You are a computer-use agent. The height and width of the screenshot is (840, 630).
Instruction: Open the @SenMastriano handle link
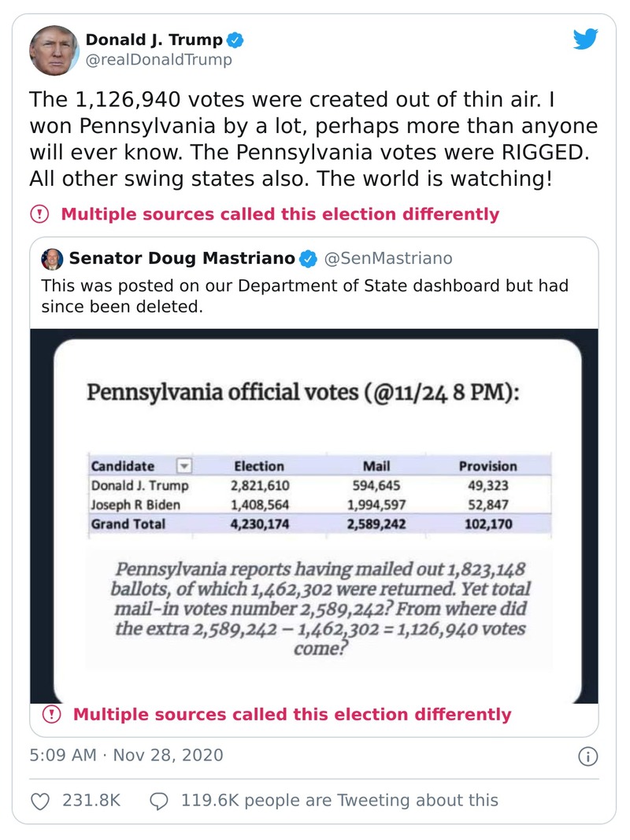[x=389, y=258]
